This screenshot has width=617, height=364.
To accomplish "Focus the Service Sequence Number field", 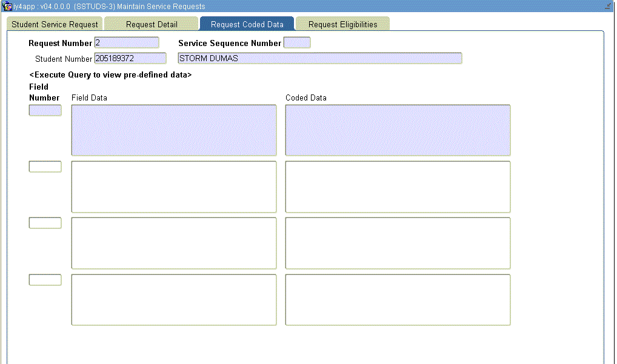I will [x=297, y=43].
